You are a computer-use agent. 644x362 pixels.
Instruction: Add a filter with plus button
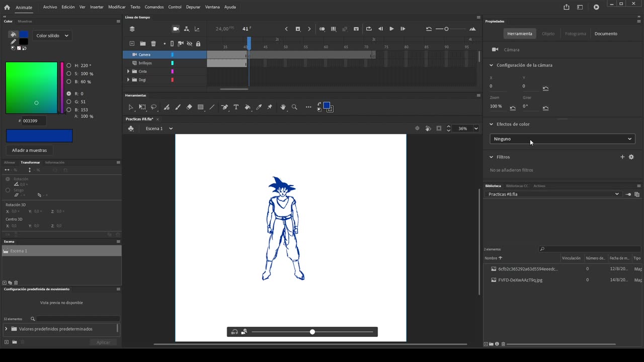click(622, 157)
